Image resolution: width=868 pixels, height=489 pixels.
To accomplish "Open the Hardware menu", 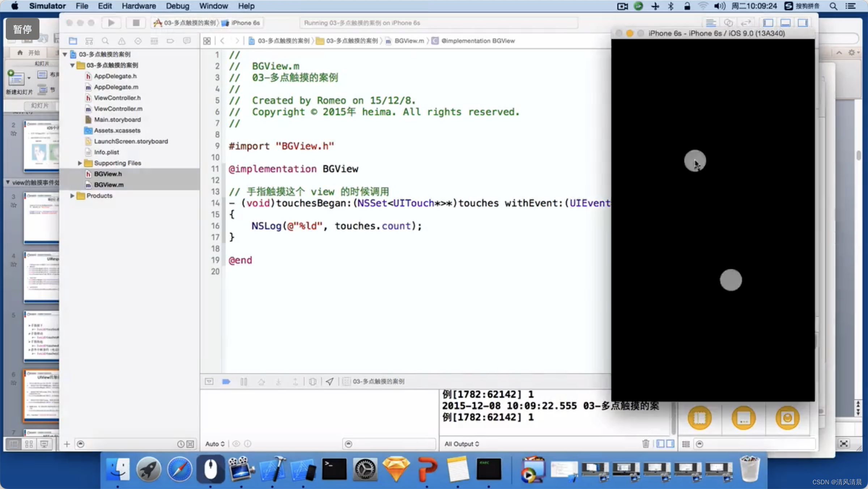I will 139,6.
